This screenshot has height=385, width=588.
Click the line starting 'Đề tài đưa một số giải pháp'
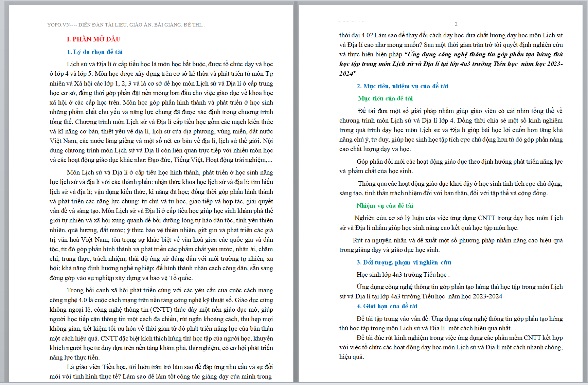[460, 111]
